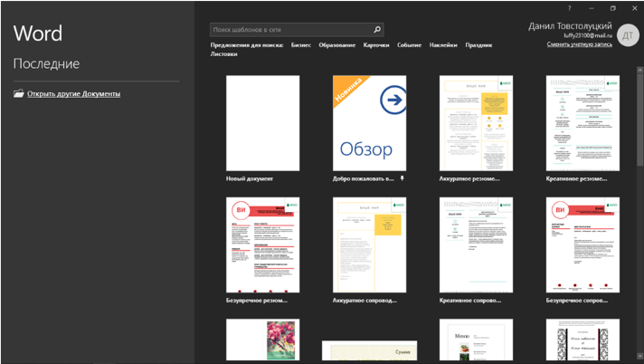Click the Добро пожаловать в... caption
The image size is (644, 364).
click(x=364, y=179)
